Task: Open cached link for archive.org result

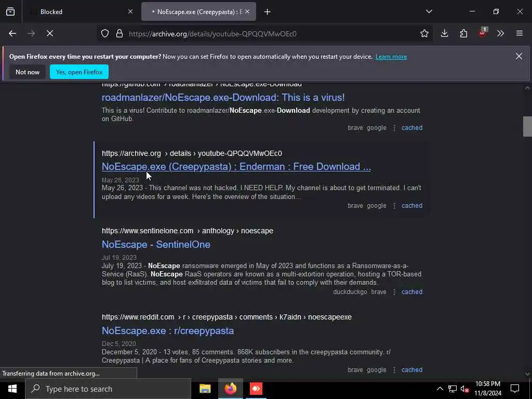Action: pyautogui.click(x=412, y=206)
